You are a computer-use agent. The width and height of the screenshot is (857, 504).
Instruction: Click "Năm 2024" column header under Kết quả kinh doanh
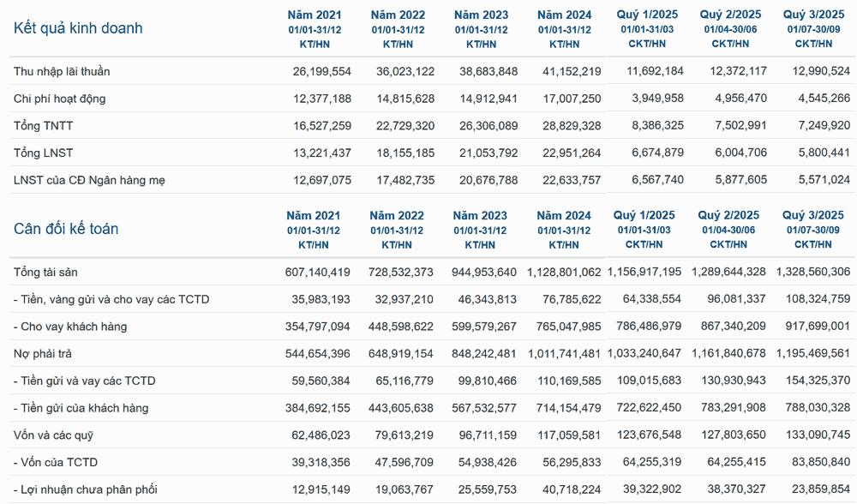(x=565, y=15)
